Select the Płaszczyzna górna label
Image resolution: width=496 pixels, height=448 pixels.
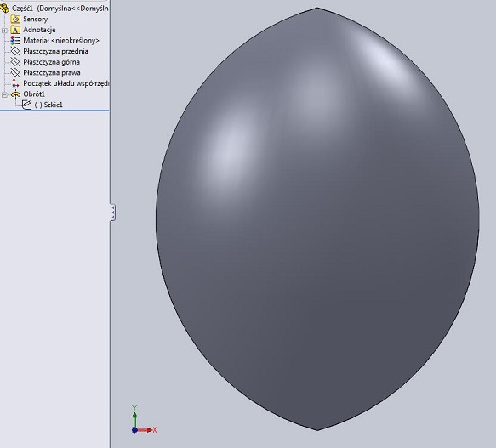click(52, 62)
